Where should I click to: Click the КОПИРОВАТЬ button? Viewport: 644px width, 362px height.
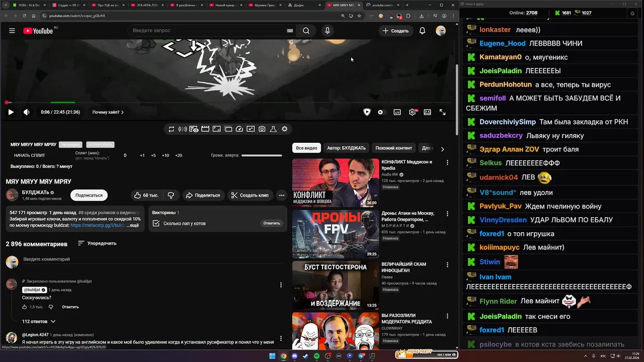click(100, 145)
